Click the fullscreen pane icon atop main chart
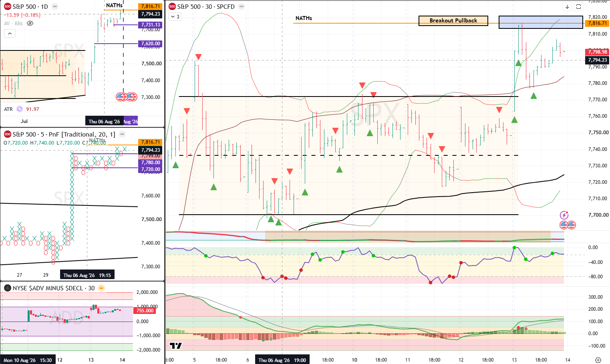 point(578,6)
